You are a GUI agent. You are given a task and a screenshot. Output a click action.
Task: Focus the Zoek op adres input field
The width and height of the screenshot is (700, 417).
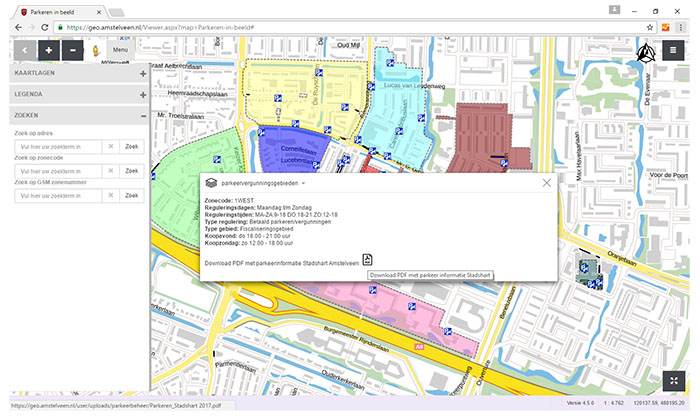coord(58,146)
